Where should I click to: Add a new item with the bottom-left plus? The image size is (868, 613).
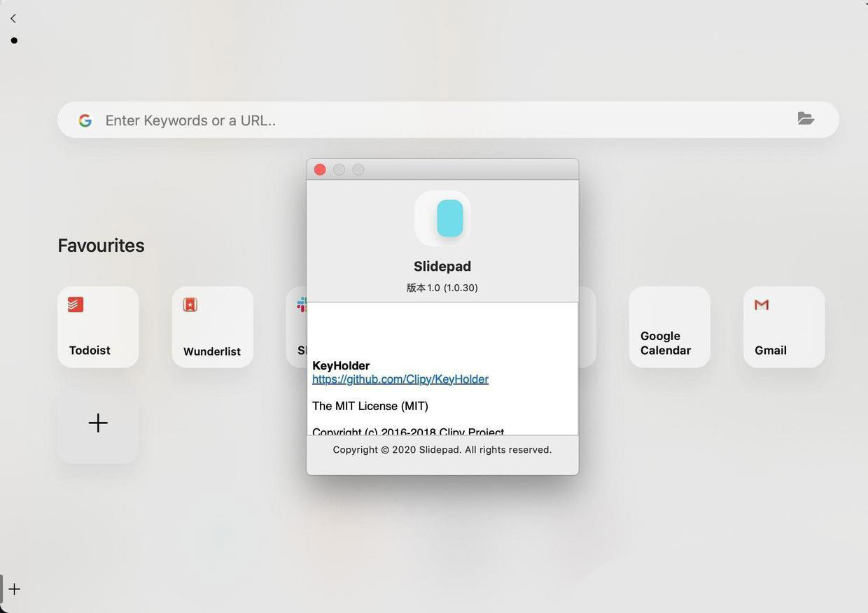(x=14, y=589)
